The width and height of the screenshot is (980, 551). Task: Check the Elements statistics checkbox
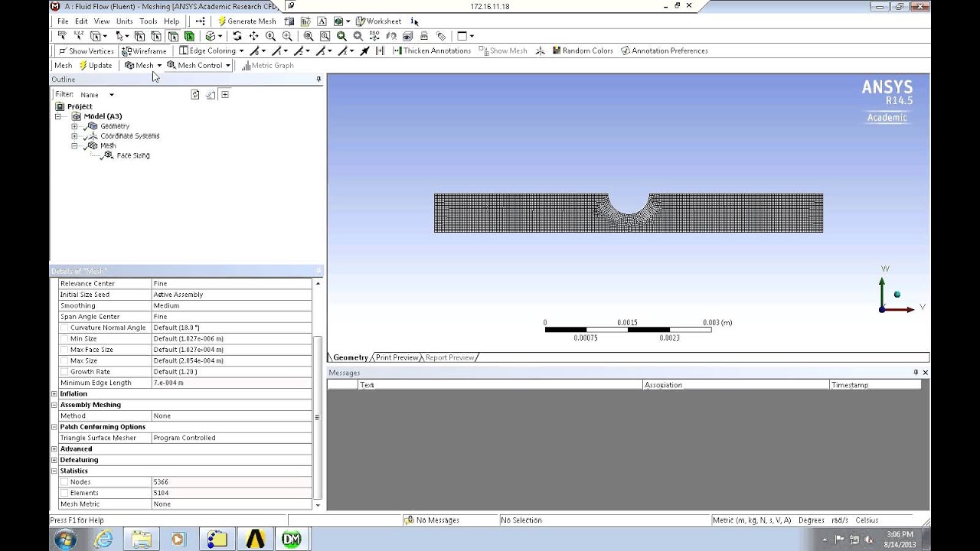(x=64, y=493)
